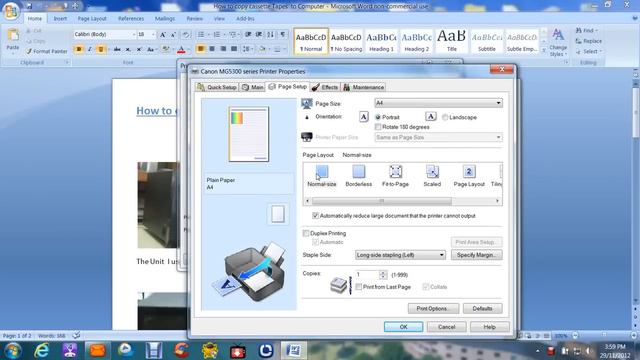
Task: Click the Shading color icon
Action: pyautogui.click(x=262, y=49)
